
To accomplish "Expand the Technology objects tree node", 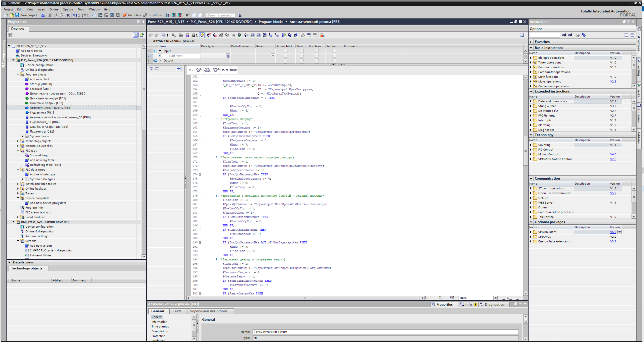I will pos(18,141).
